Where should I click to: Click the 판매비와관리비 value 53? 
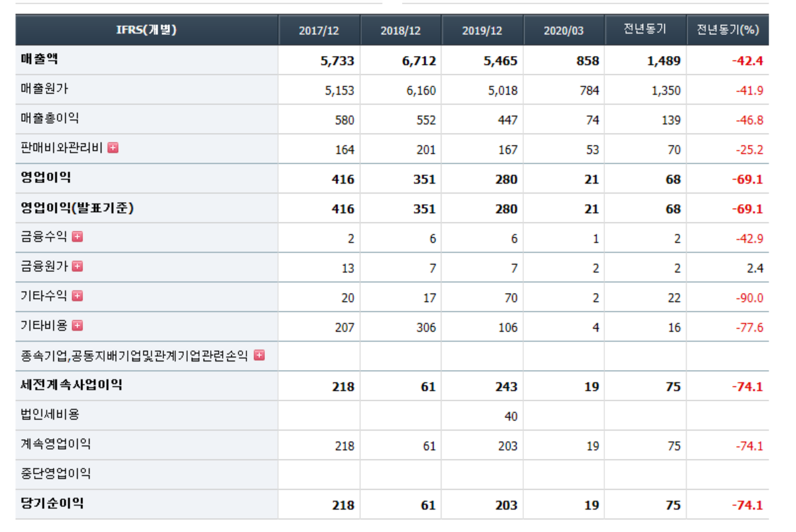(592, 150)
